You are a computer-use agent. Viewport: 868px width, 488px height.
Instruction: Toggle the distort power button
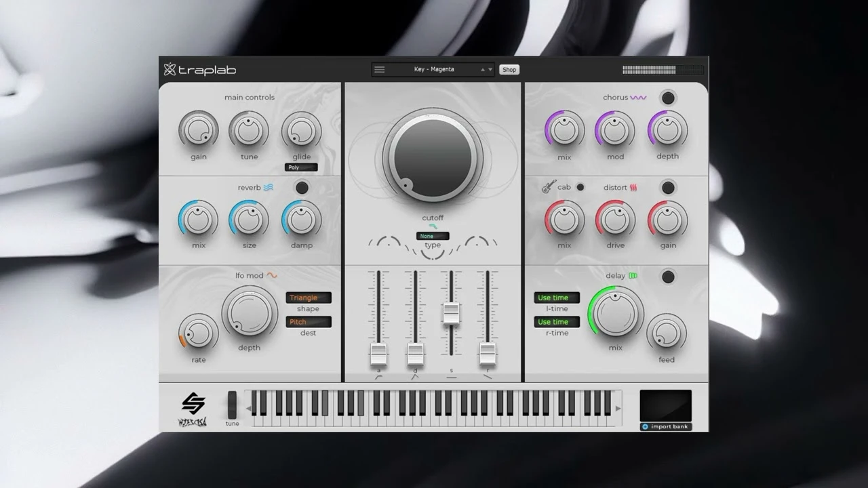tap(668, 188)
